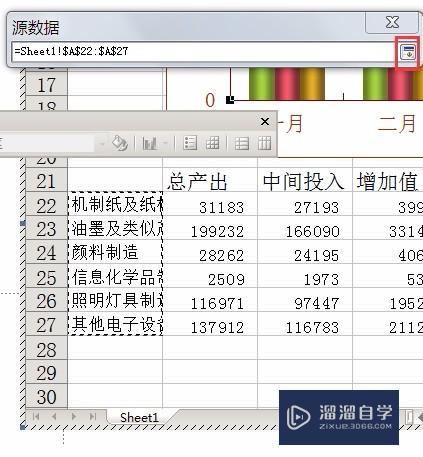Click the cell containing 166090

click(x=305, y=228)
